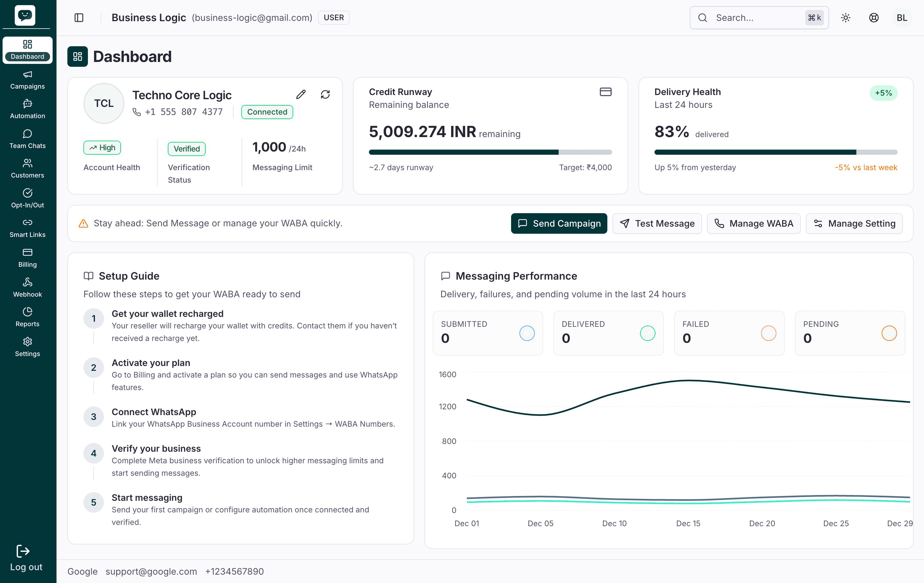This screenshot has width=924, height=583.
Task: Toggle light/dark theme sun icon
Action: pyautogui.click(x=846, y=18)
